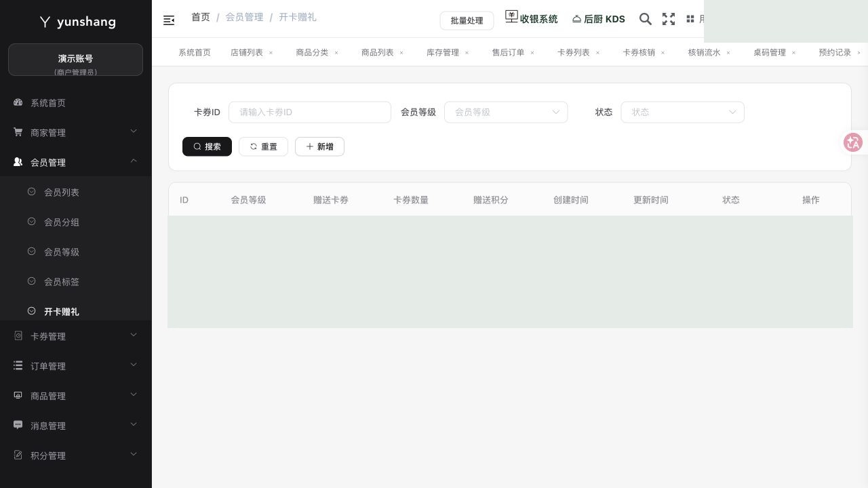This screenshot has height=488, width=868.
Task: Go to 系统首页 in sidebar
Action: tap(76, 102)
